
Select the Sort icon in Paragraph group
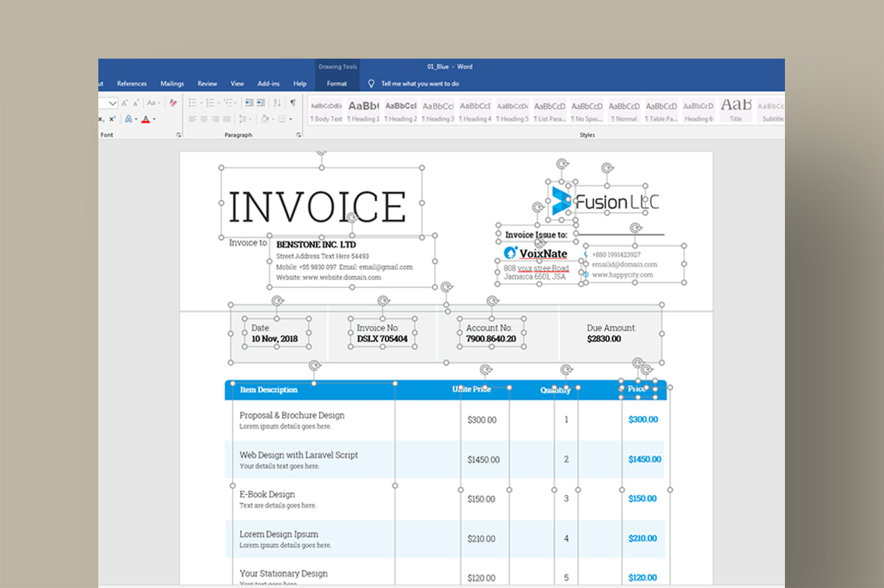click(277, 103)
